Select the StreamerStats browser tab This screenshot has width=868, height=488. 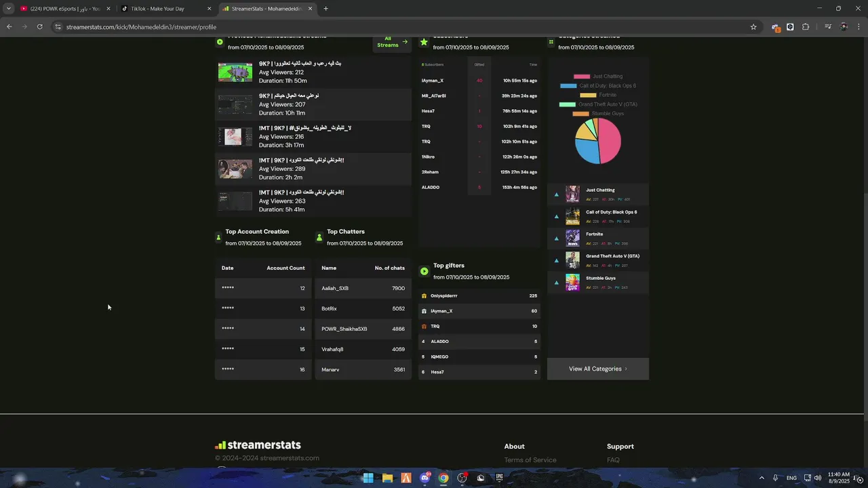(x=268, y=9)
